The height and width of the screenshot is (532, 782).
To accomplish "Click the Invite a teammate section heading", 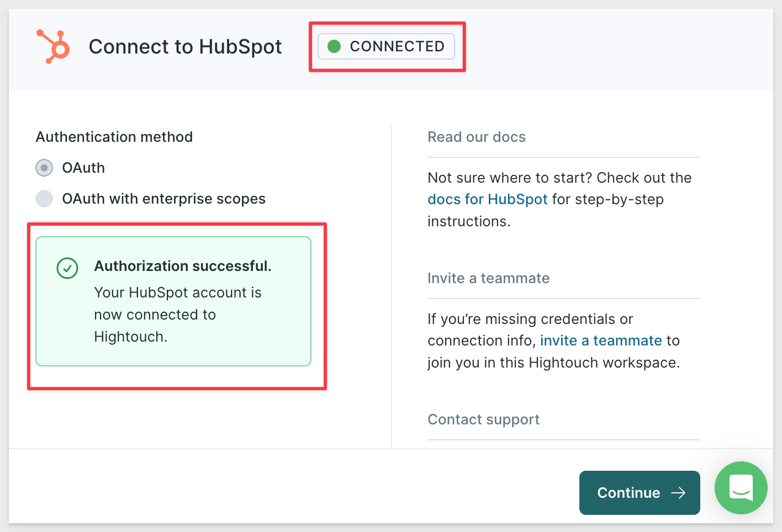I will click(489, 278).
